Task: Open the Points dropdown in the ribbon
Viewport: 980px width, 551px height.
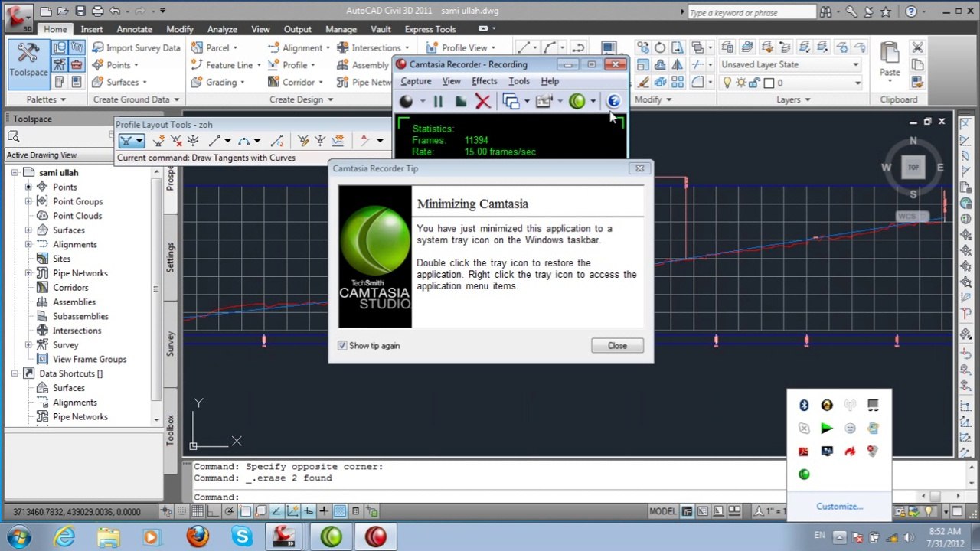Action: tap(136, 65)
